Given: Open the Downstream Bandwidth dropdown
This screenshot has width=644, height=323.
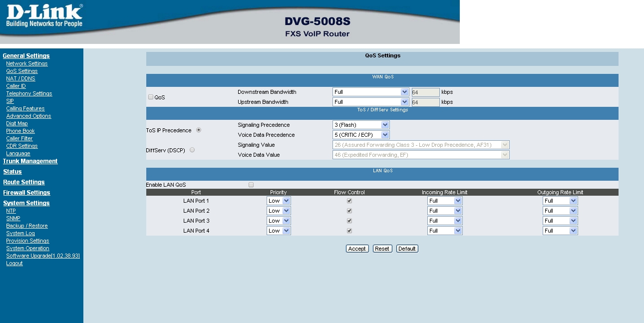Looking at the screenshot, I should pyautogui.click(x=370, y=92).
